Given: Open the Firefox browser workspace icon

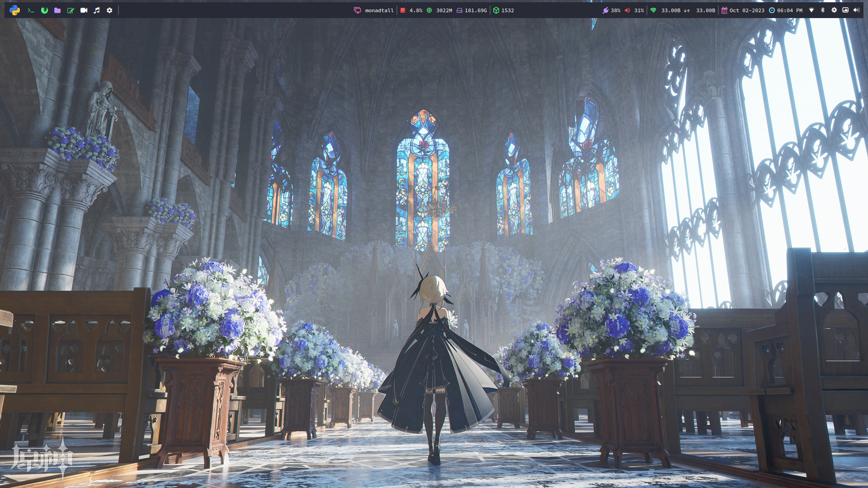Looking at the screenshot, I should tap(44, 10).
